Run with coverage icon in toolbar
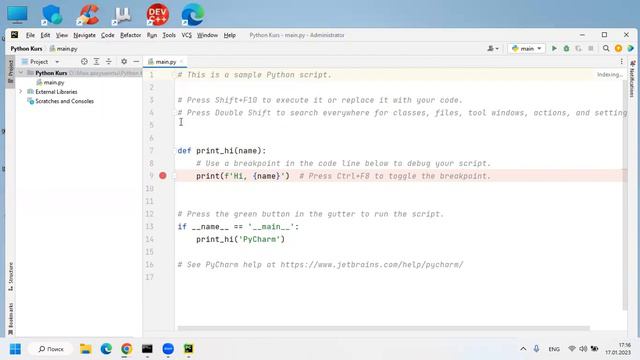 pyautogui.click(x=578, y=48)
